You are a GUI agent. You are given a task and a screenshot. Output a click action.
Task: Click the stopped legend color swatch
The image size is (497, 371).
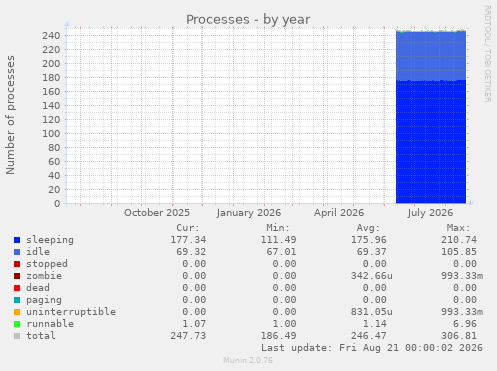(x=17, y=264)
